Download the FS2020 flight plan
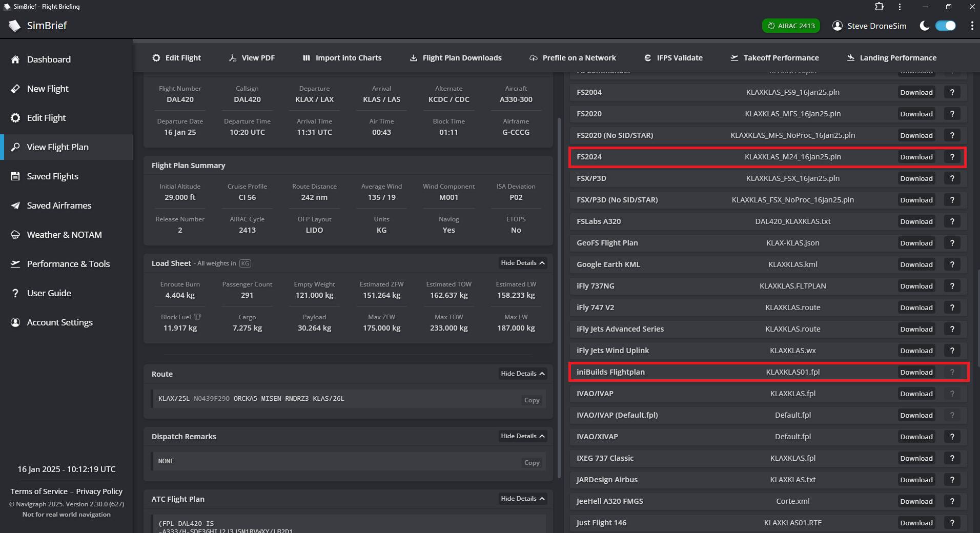 (x=916, y=114)
